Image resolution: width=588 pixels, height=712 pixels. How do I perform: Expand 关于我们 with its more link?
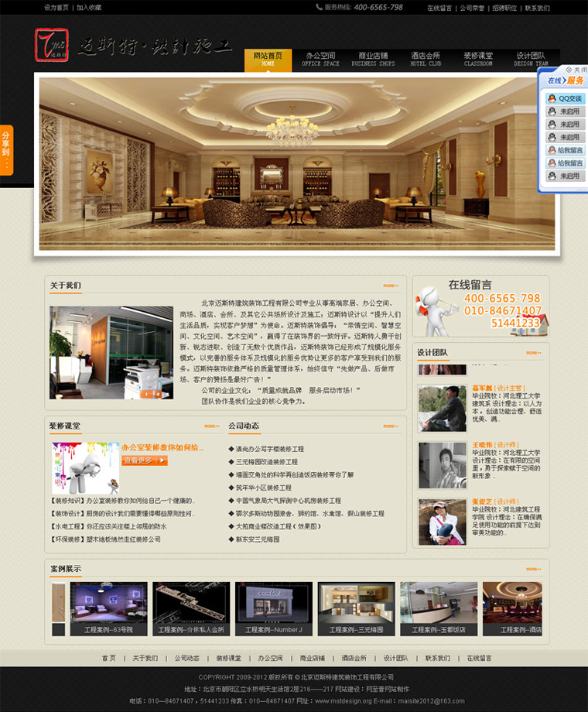pos(391,286)
